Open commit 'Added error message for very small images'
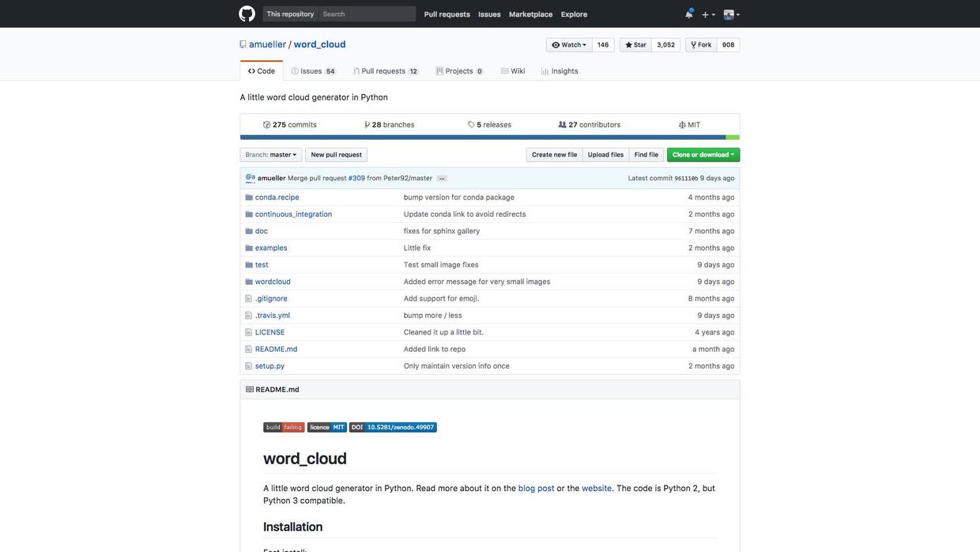This screenshot has height=552, width=980. tap(477, 282)
